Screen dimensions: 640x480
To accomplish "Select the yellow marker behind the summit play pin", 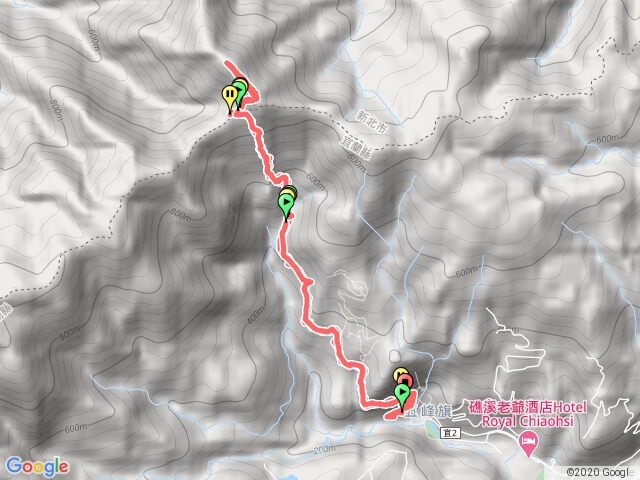I will (241, 84).
